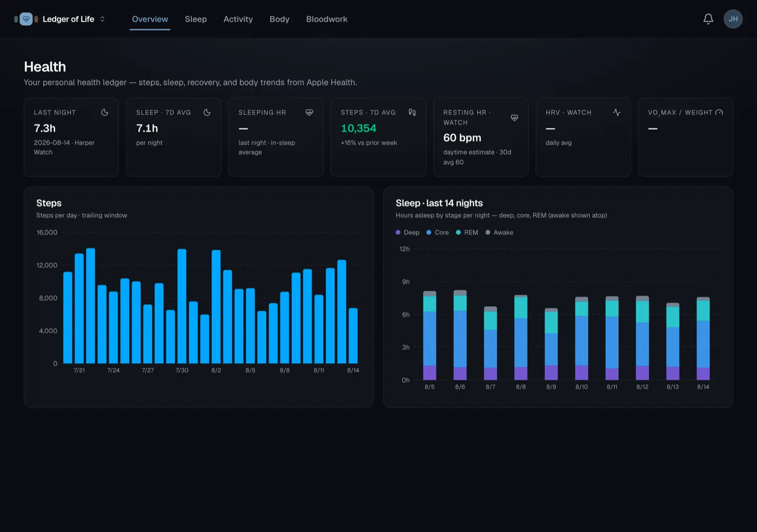Click the +16% vs prior week text
757x532 pixels.
click(369, 143)
